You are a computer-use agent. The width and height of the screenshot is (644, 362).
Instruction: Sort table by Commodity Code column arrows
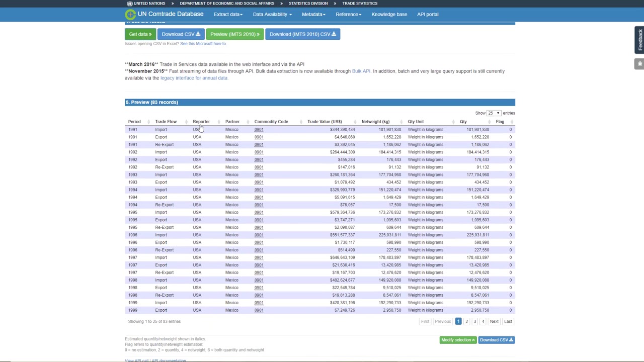[301, 122]
